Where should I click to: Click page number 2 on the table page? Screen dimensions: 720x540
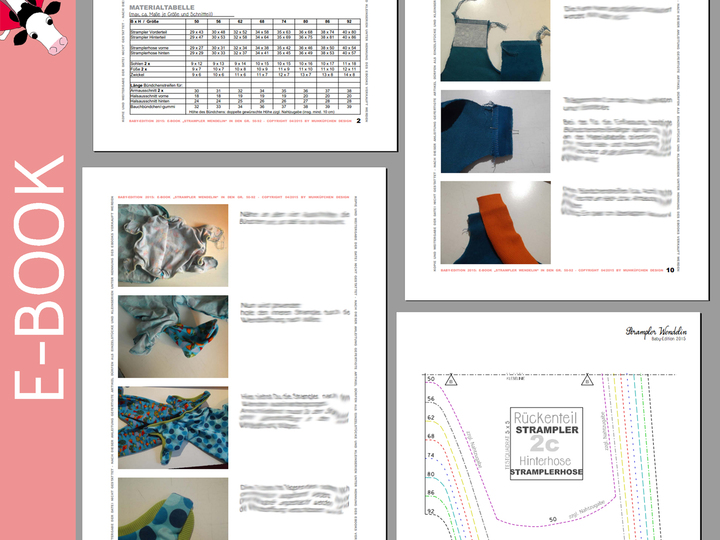coord(358,124)
